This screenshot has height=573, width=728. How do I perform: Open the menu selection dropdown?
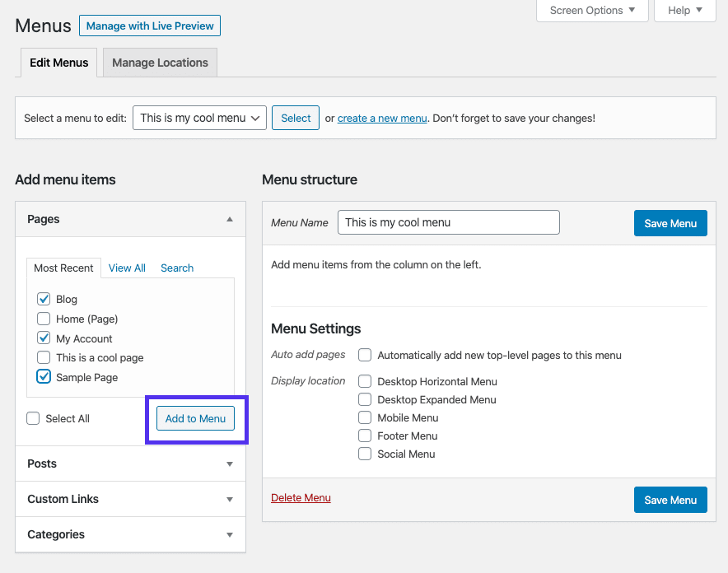click(199, 117)
